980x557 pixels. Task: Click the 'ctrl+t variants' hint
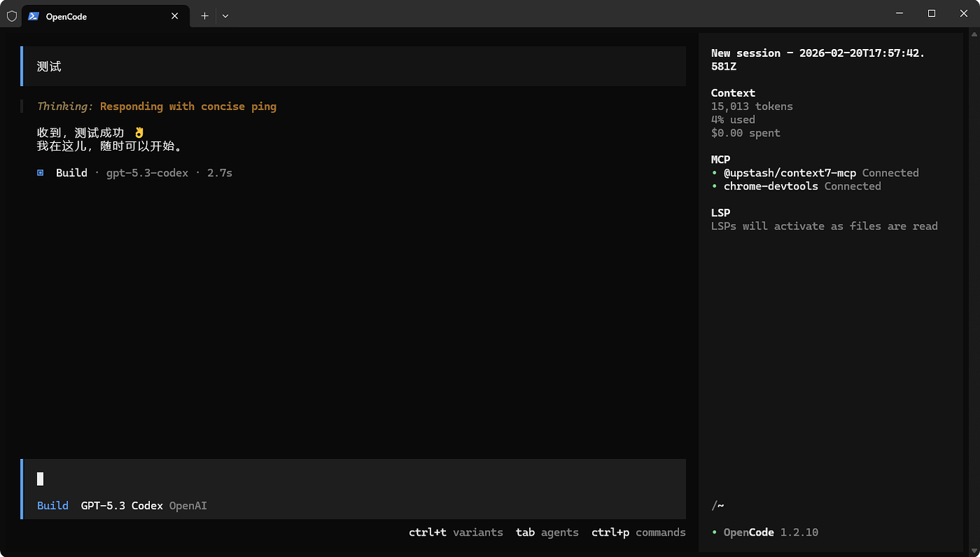456,532
